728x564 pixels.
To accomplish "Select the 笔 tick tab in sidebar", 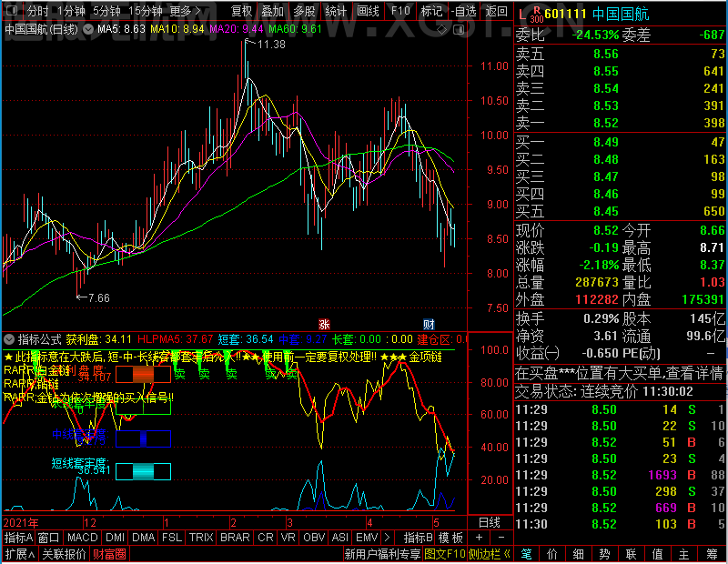I will (526, 554).
